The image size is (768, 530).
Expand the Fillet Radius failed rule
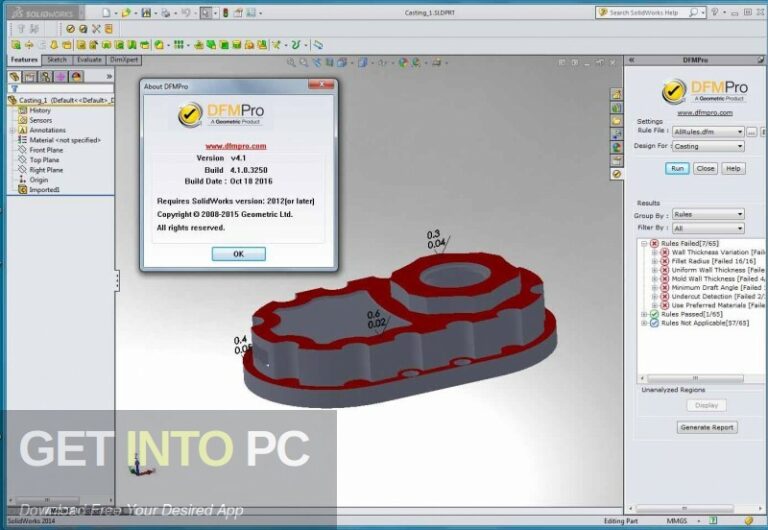[x=654, y=261]
